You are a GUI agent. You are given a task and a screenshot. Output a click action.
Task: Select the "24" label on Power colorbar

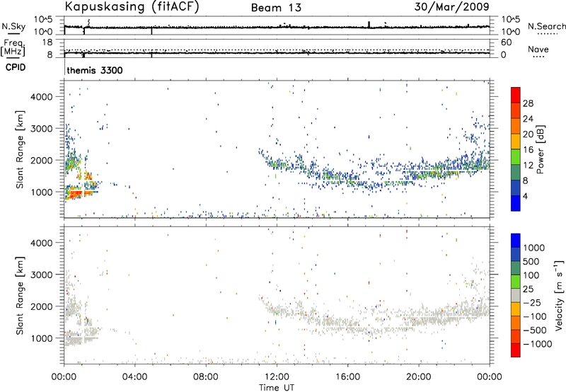pyautogui.click(x=528, y=119)
